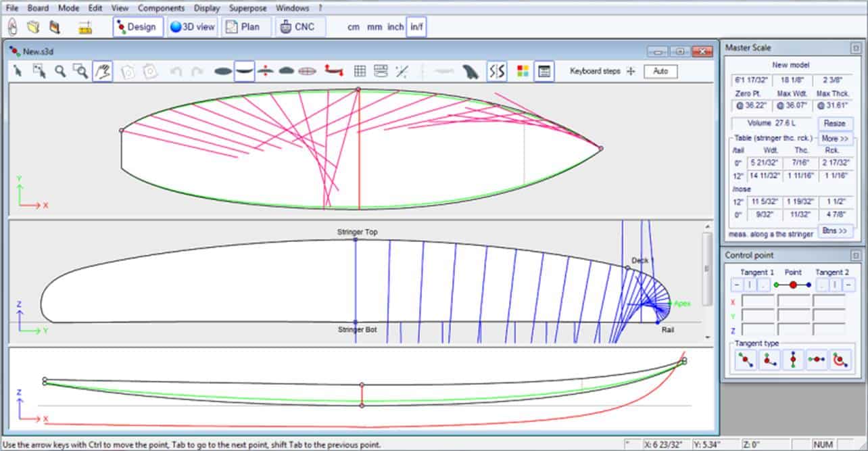
Task: Select the pan hand tool
Action: tap(102, 71)
